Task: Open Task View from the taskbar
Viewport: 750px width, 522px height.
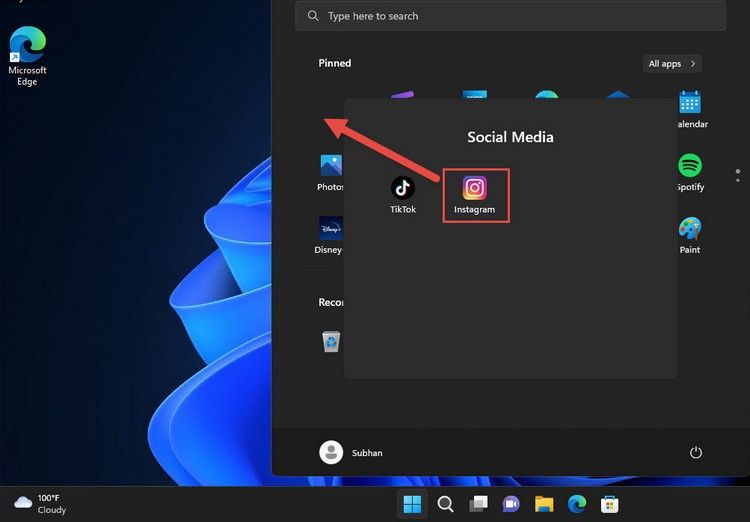Action: pyautogui.click(x=479, y=504)
